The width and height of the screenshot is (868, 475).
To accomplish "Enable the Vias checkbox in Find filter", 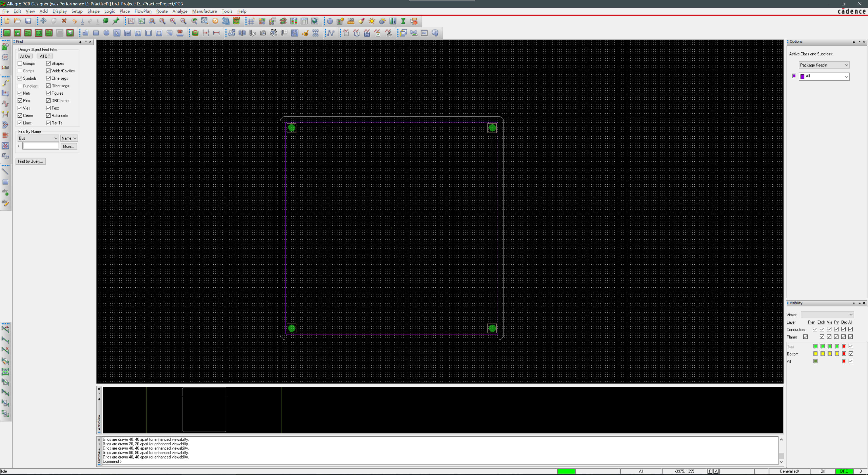I will [x=20, y=108].
